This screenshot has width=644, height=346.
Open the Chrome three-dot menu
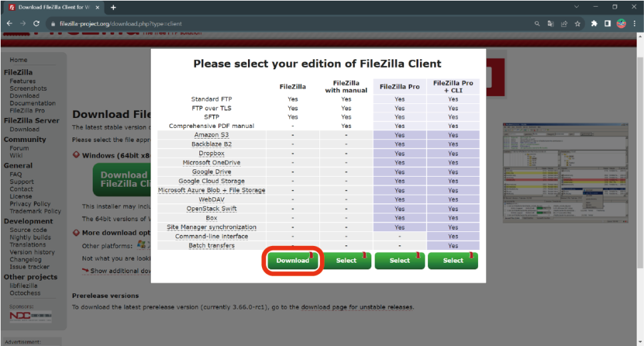(635, 24)
